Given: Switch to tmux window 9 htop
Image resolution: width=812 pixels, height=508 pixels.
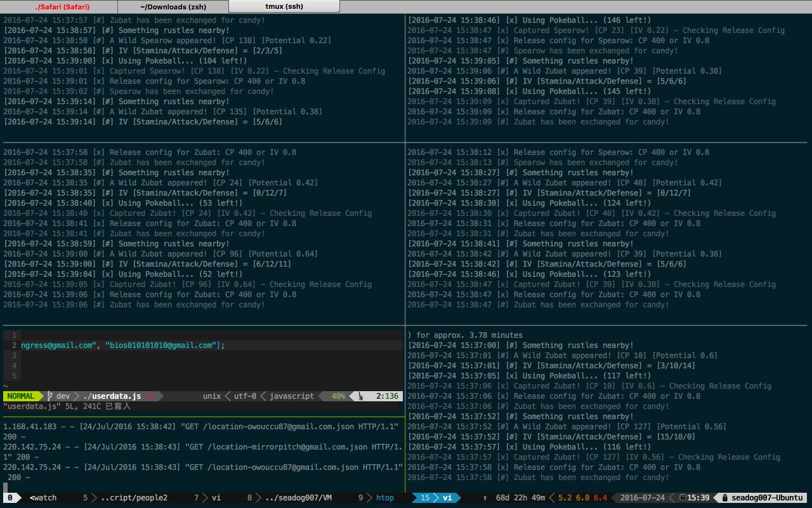Looking at the screenshot, I should coord(379,498).
